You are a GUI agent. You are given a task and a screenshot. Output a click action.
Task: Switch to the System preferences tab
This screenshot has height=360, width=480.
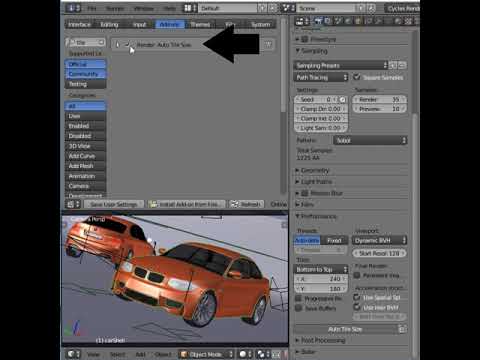(x=261, y=24)
